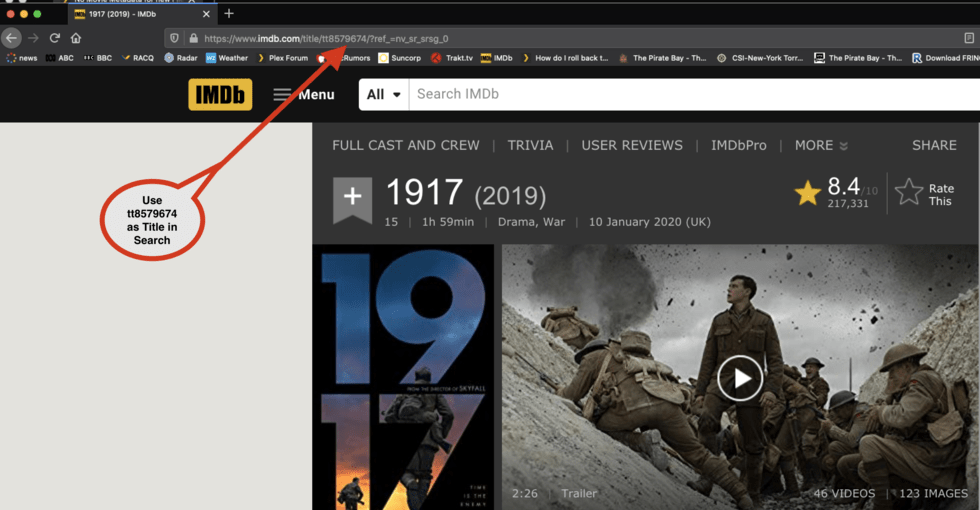The image size is (980, 510).
Task: Click the yellow IMDb logo
Action: pyautogui.click(x=220, y=94)
